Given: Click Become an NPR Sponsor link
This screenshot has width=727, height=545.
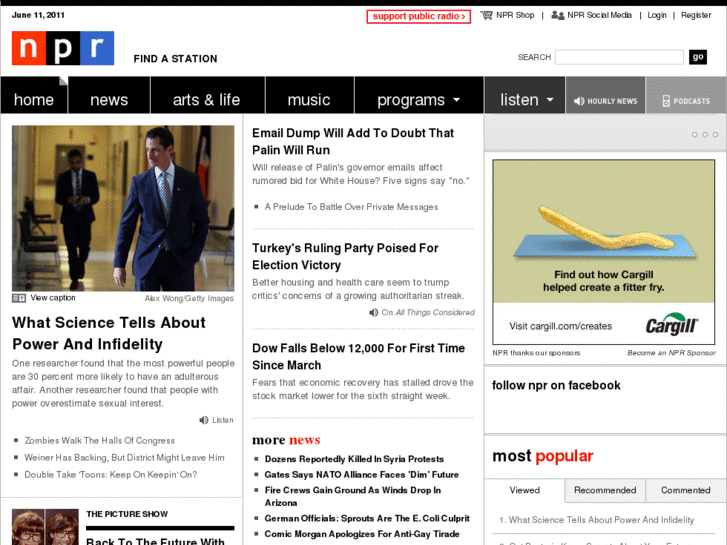Looking at the screenshot, I should [671, 353].
